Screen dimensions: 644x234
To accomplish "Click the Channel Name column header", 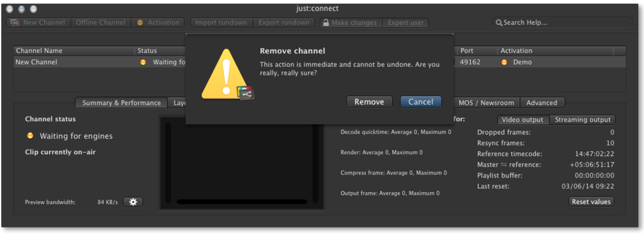I will (74, 51).
